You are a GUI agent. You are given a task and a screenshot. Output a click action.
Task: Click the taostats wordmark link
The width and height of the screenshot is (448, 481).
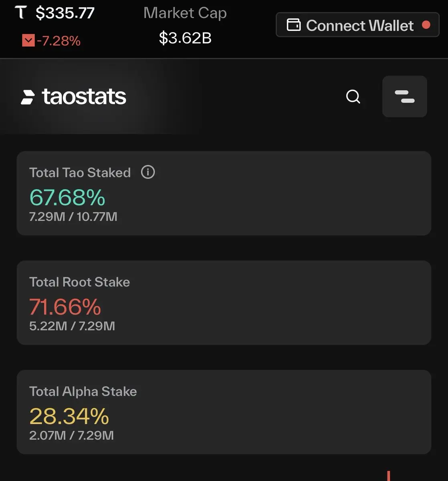[x=84, y=97]
